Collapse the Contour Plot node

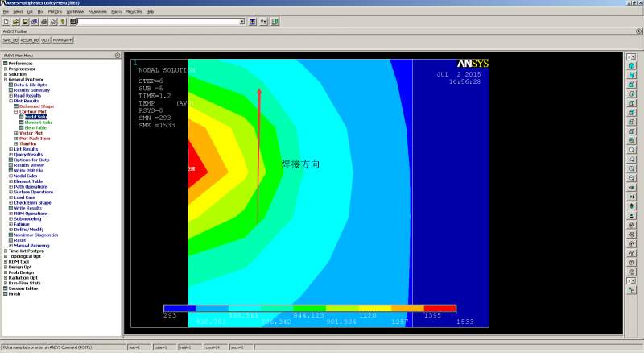pyautogui.click(x=16, y=111)
